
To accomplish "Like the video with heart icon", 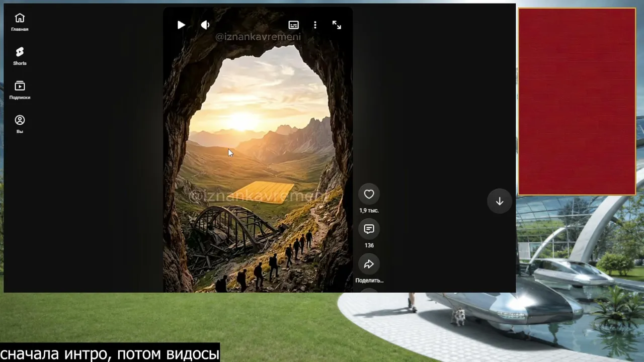I will pyautogui.click(x=369, y=194).
